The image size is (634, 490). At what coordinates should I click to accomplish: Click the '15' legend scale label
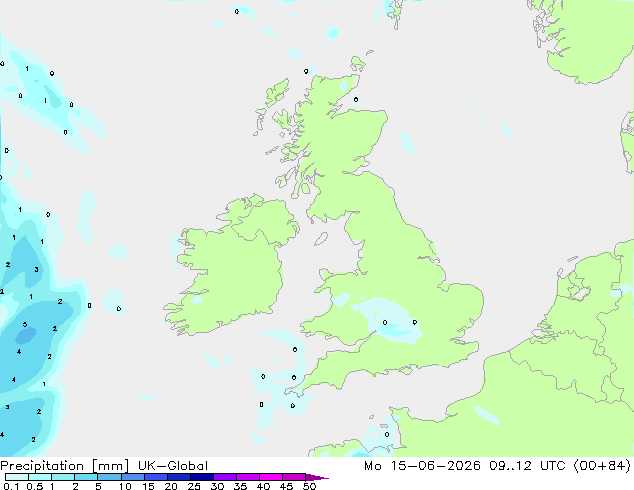click(x=148, y=486)
